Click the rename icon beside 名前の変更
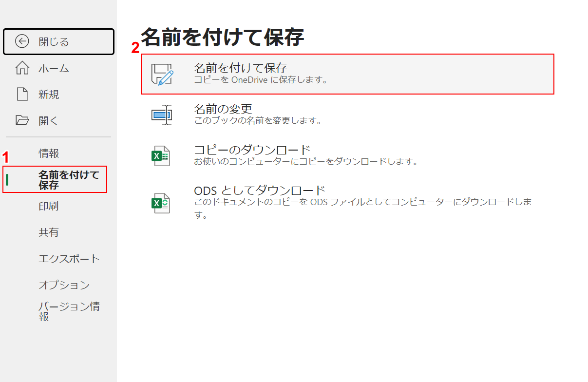This screenshot has width=588, height=382. point(161,115)
